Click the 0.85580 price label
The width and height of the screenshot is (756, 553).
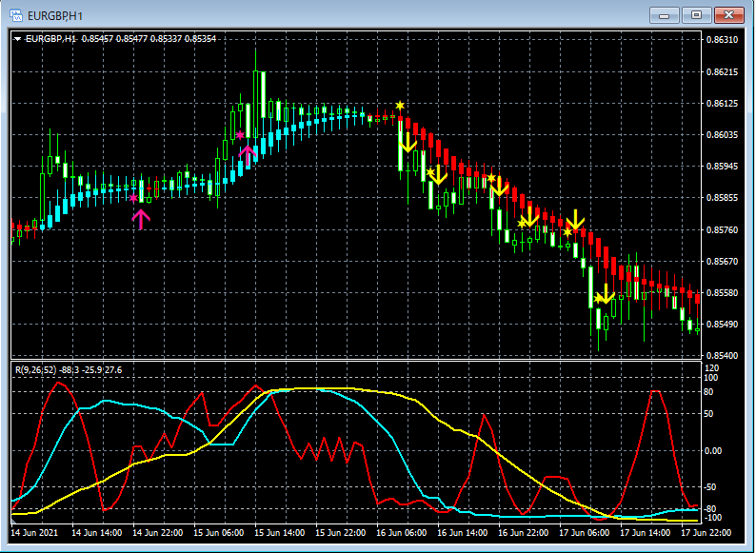(x=722, y=292)
